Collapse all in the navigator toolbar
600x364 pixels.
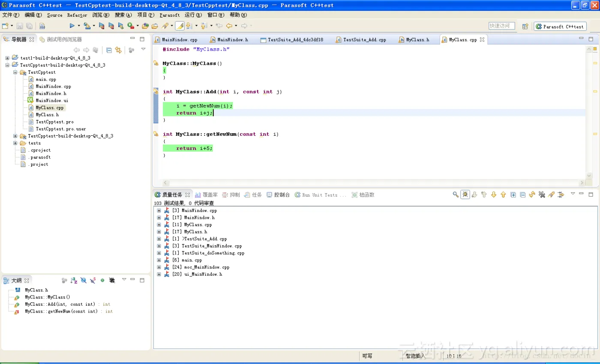[x=109, y=50]
